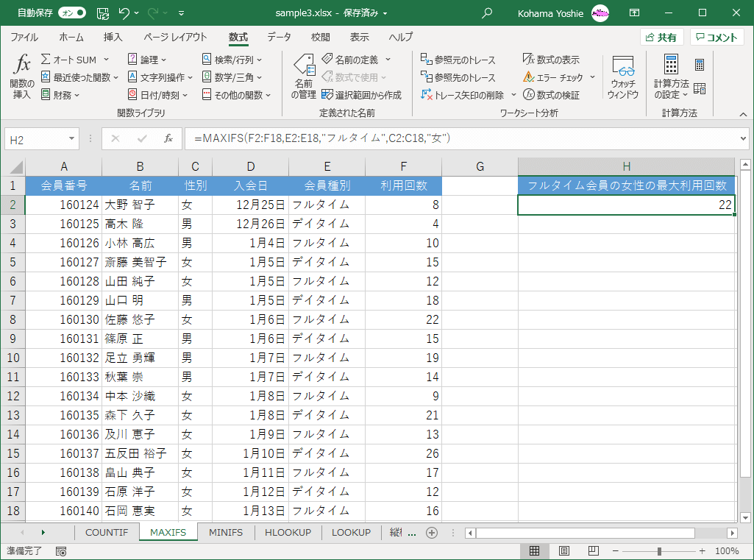Click the AutoSum (オート SUM) sigma icon
This screenshot has width=754, height=560.
click(46, 59)
